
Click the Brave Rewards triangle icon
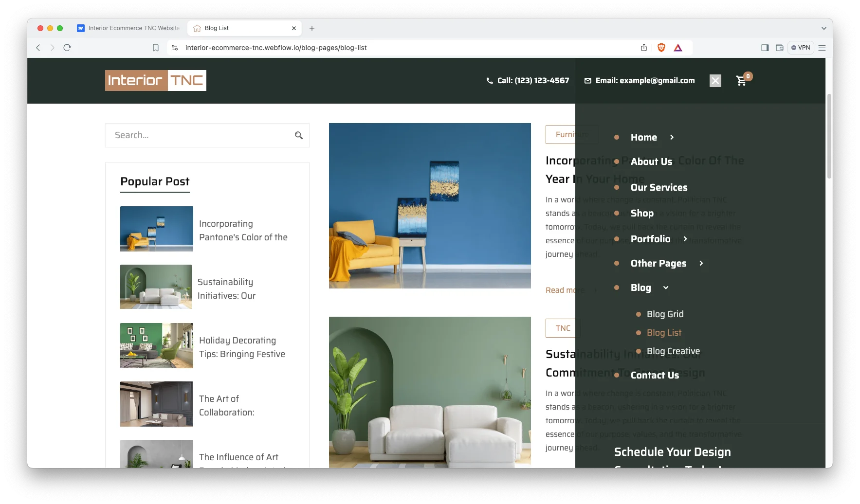tap(678, 48)
